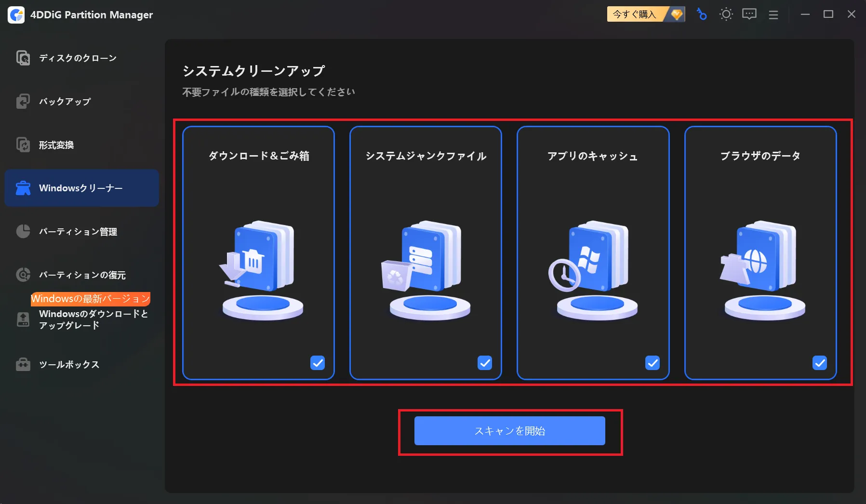Open Windowsのダウンロードとアップグレード item
866x504 pixels.
(81, 319)
